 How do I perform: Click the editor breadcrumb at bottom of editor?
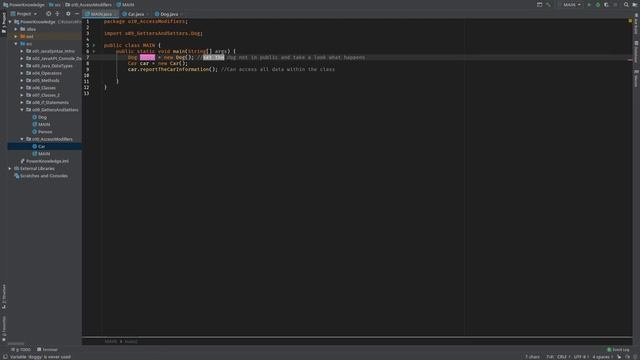[x=121, y=341]
